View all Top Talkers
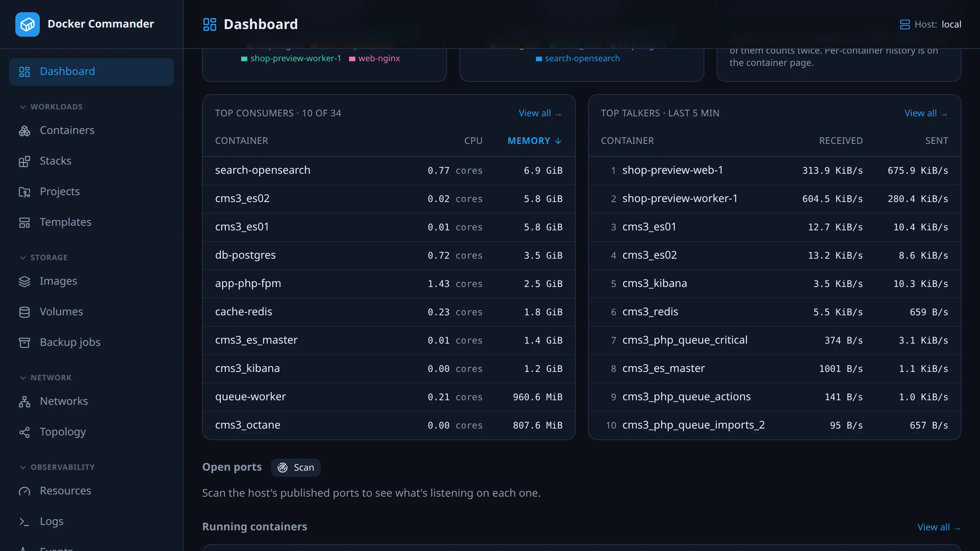The height and width of the screenshot is (551, 980). [926, 113]
